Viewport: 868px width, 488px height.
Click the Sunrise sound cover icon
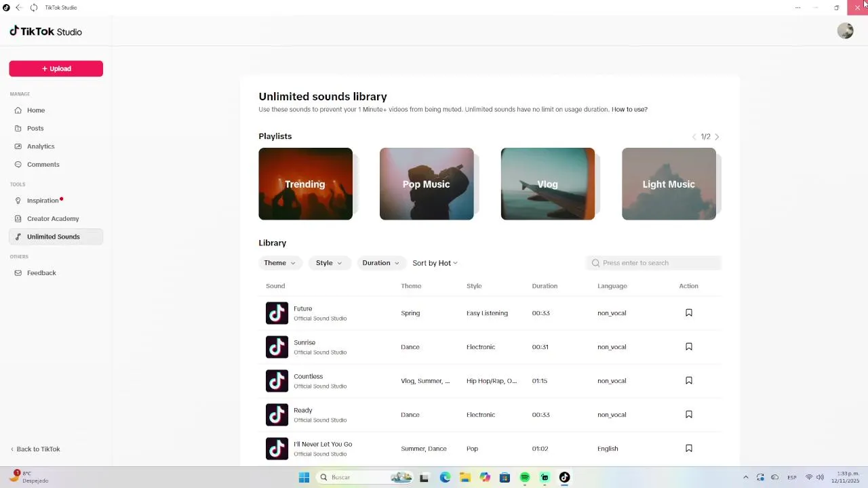(x=277, y=347)
